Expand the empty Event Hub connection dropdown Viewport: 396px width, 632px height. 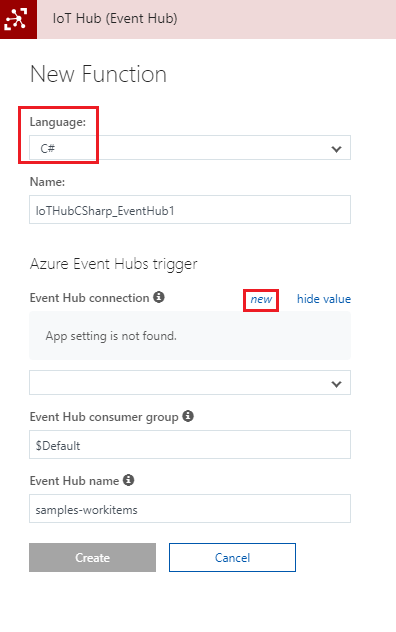click(190, 383)
